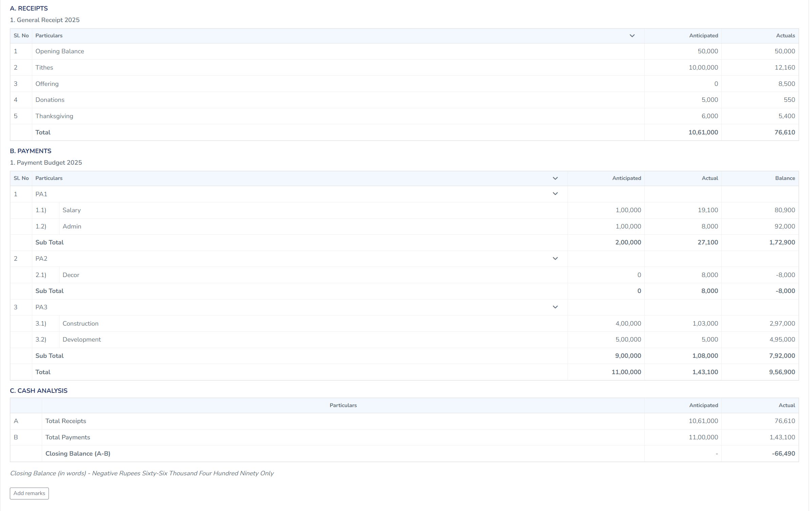Click the Total Payments cash analysis row
Screen dimensions: 812x511
pos(404,437)
